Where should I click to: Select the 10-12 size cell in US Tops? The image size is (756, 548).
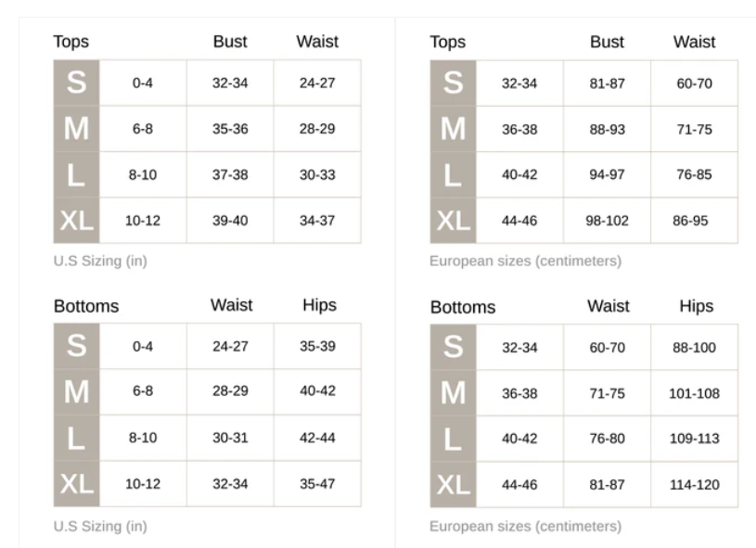pos(143,221)
